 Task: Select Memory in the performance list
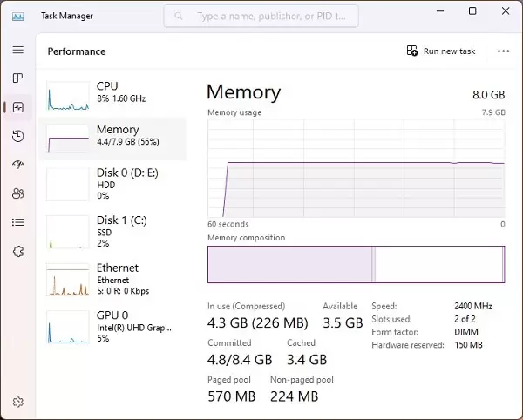coord(112,137)
